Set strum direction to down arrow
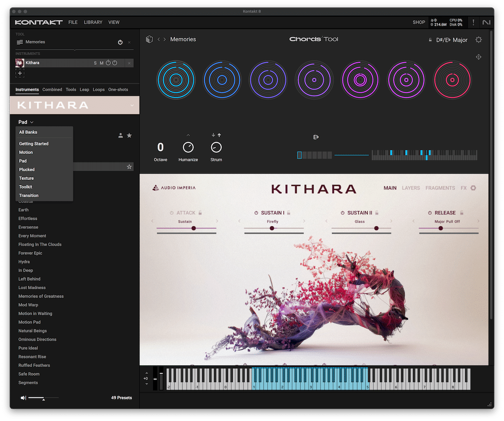Viewport: 504px width, 421px height. tap(213, 135)
